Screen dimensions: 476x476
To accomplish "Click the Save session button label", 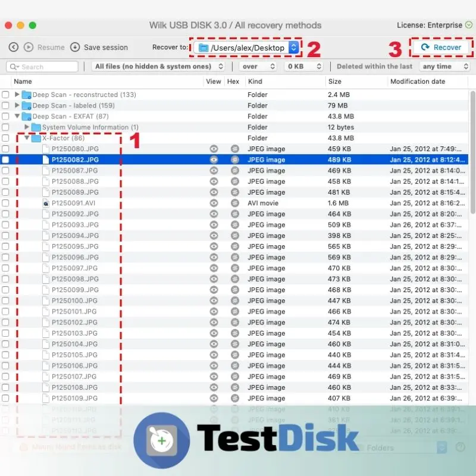I will [105, 47].
